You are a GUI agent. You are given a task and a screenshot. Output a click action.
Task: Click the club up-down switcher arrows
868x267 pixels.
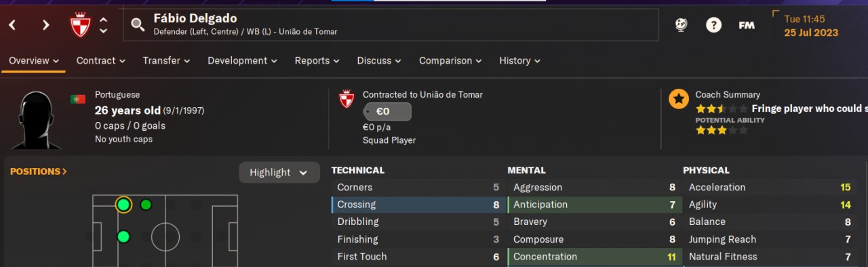(x=103, y=26)
